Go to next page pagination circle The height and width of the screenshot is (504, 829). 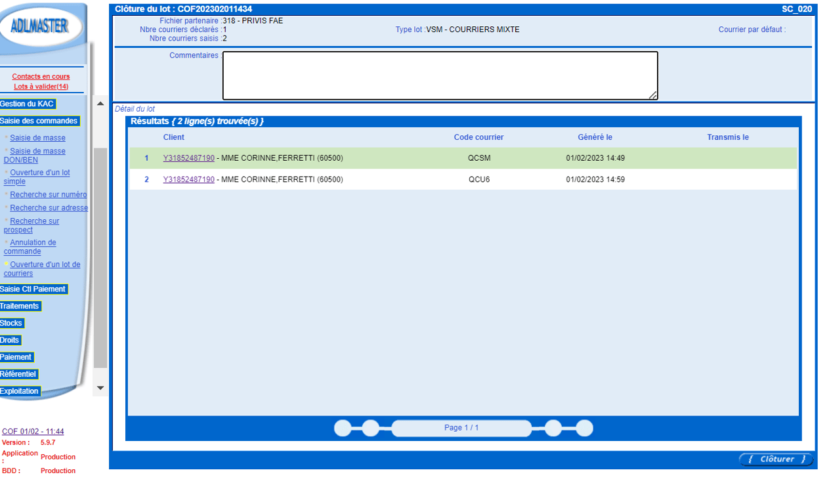coord(553,429)
